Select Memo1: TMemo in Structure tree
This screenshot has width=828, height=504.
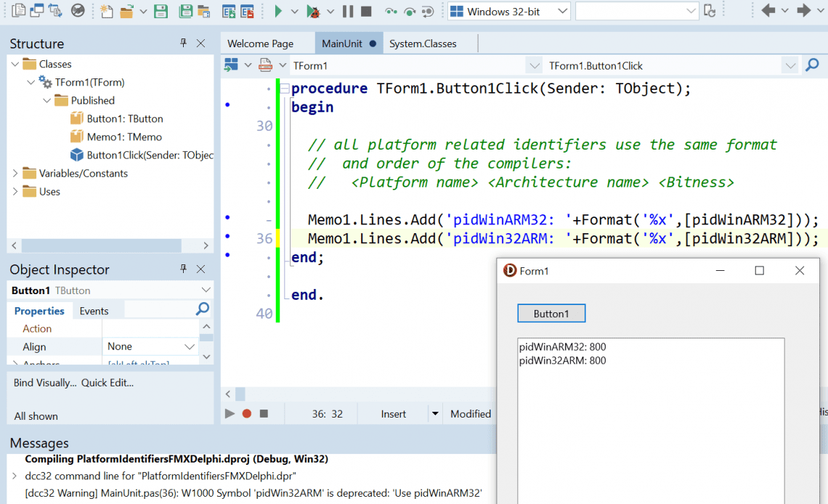[124, 137]
